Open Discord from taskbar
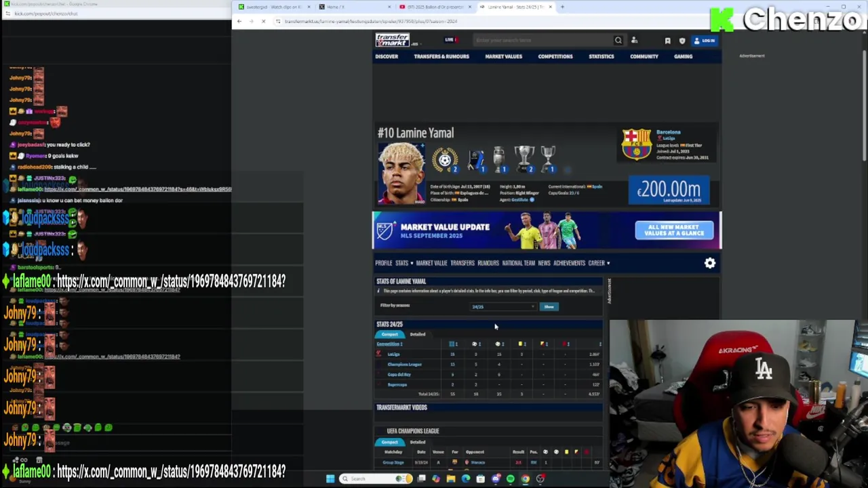This screenshot has height=488, width=868. point(495,479)
